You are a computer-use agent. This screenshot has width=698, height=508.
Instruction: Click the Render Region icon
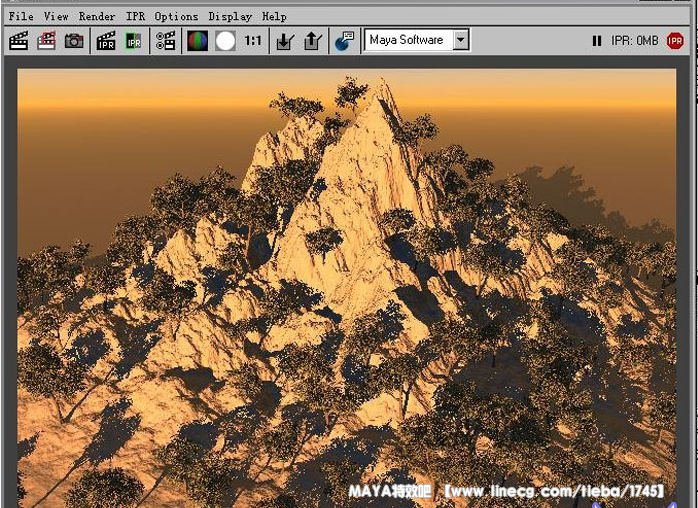point(46,41)
